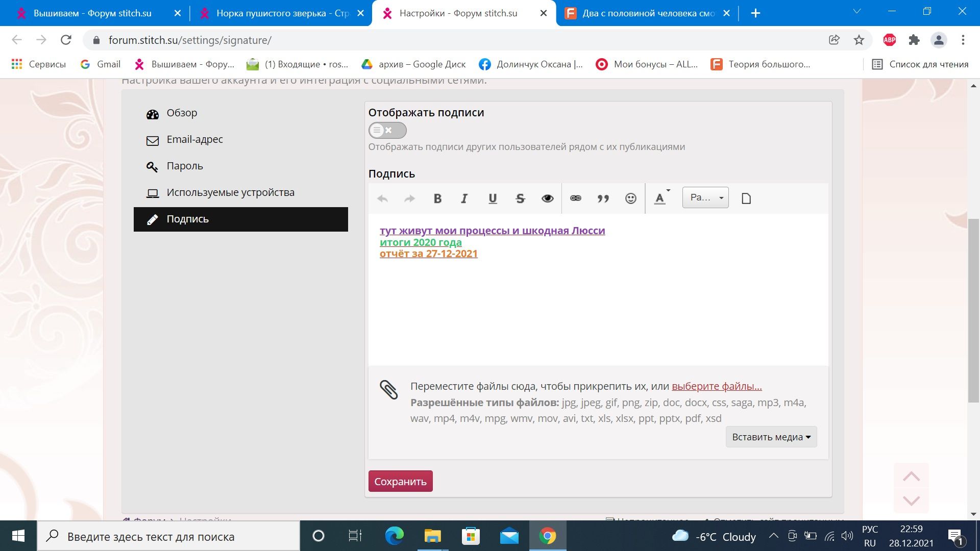Insert a link with chain icon

tap(575, 198)
